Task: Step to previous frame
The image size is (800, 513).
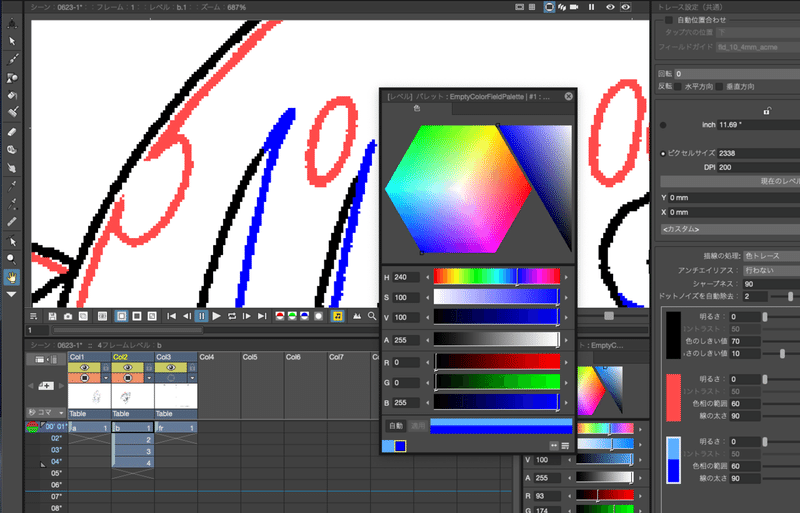Action: (187, 316)
